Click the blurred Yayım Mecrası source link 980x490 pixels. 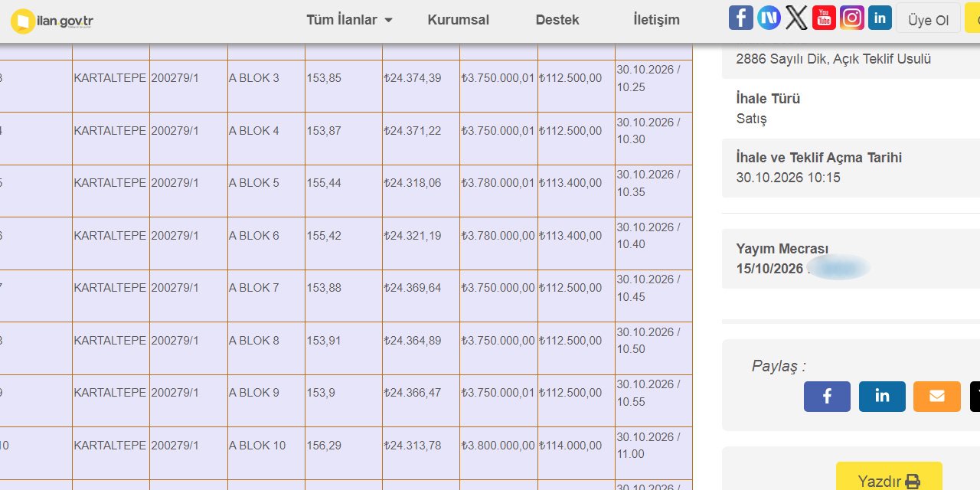(x=838, y=268)
